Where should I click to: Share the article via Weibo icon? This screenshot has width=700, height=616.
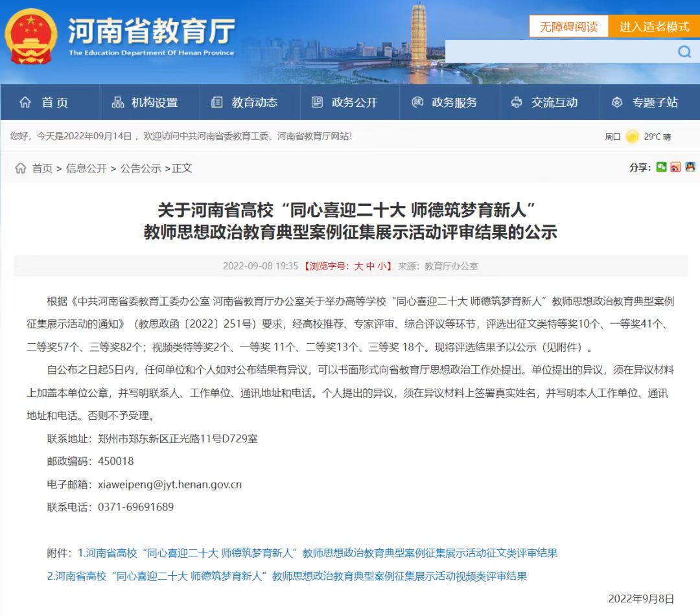(x=675, y=167)
